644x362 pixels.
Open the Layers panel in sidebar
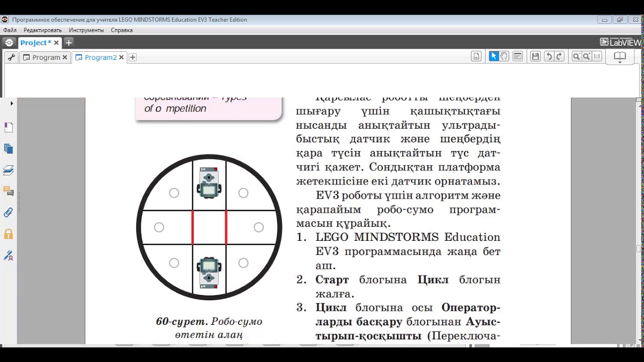pos(8,170)
